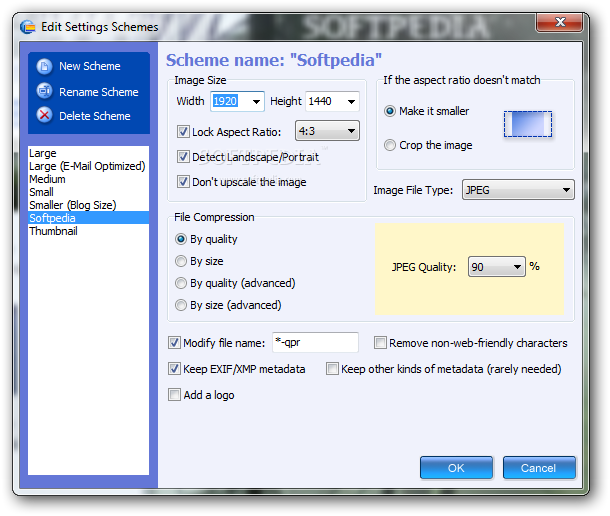Select By quality compression option
This screenshot has width=610, height=516.
coord(181,239)
